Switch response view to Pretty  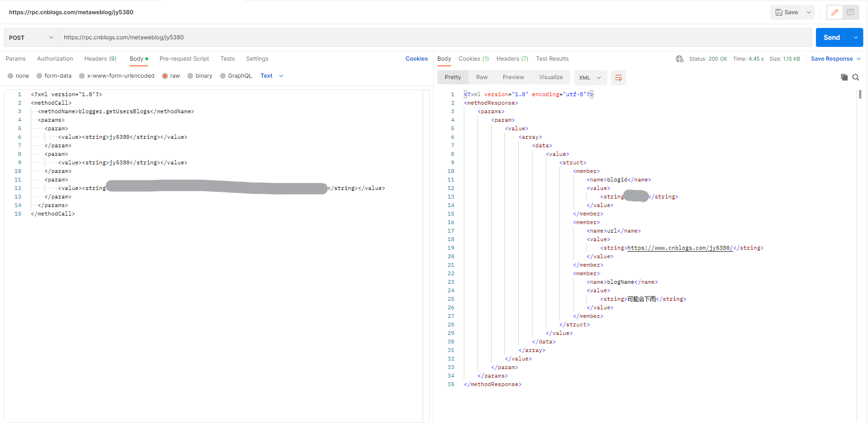pos(452,77)
